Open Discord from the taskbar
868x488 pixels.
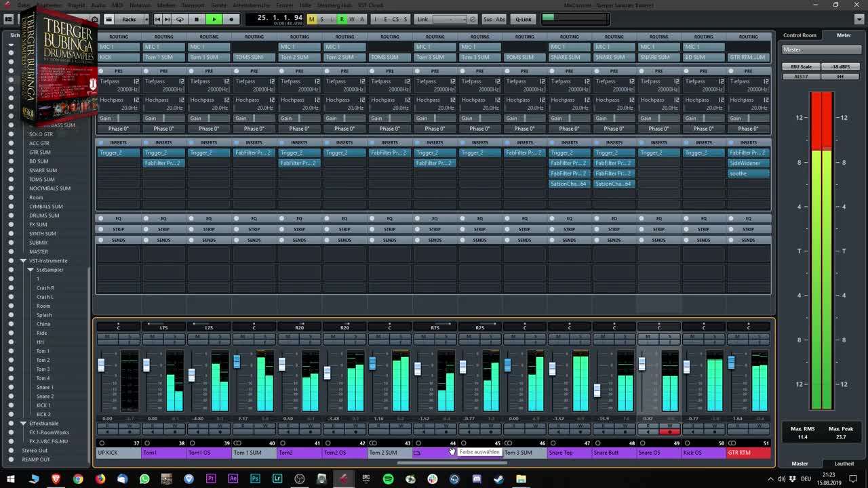477,479
